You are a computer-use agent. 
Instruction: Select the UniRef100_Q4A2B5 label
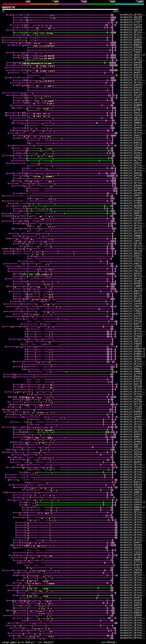coord(131,63)
